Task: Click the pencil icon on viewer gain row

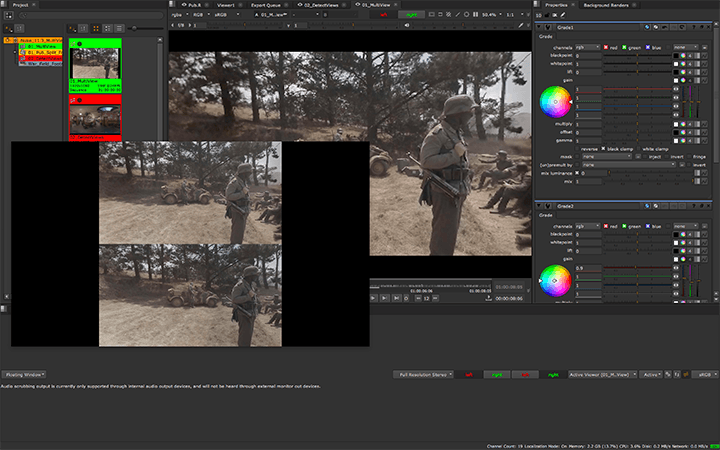Action: click(x=520, y=25)
